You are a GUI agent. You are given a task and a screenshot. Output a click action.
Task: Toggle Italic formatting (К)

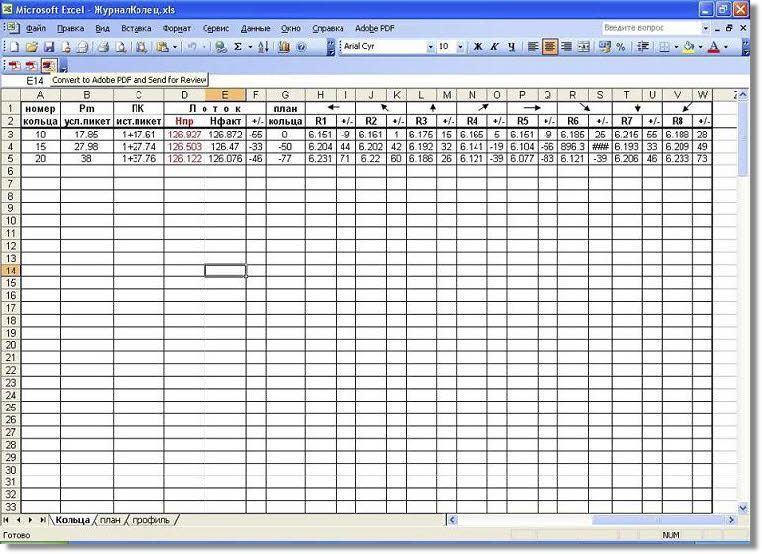(x=495, y=47)
